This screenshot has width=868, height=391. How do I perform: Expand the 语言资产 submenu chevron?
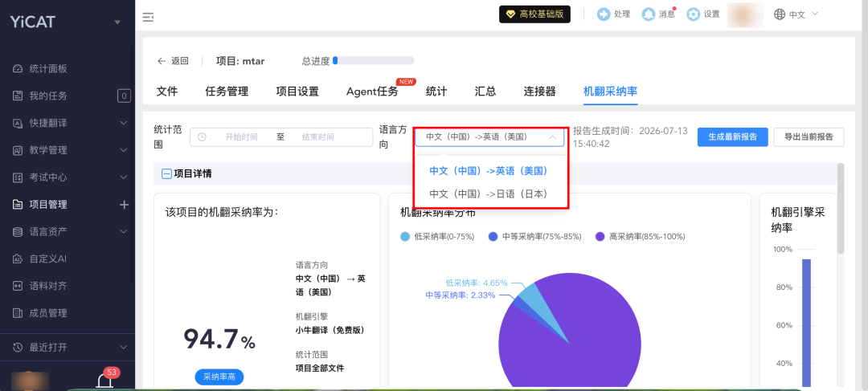click(124, 231)
